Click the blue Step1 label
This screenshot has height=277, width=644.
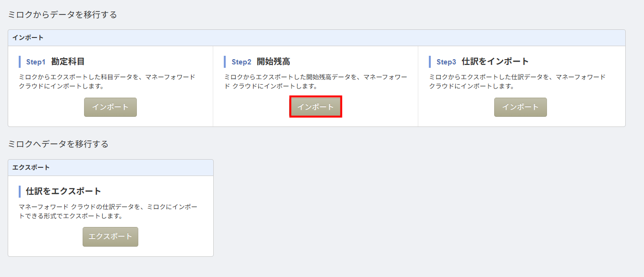click(36, 62)
